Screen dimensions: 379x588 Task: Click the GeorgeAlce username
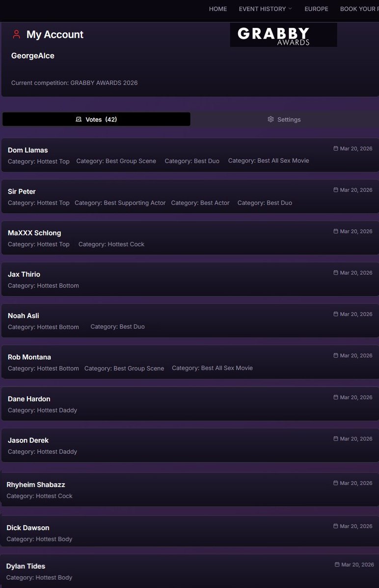pyautogui.click(x=32, y=55)
